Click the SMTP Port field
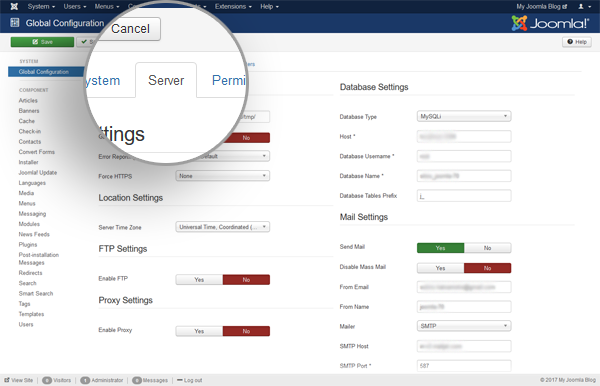Image resolution: width=600 pixels, height=386 pixels. [x=464, y=366]
